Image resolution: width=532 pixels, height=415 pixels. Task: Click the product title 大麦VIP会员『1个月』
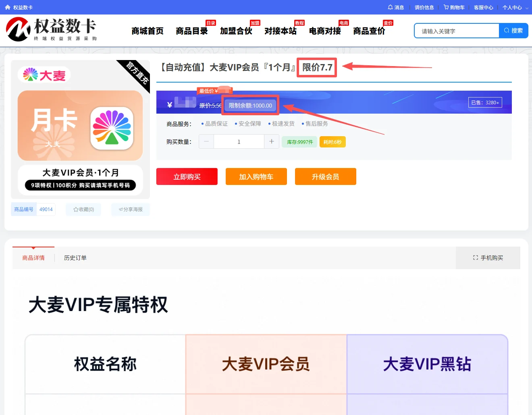(253, 67)
